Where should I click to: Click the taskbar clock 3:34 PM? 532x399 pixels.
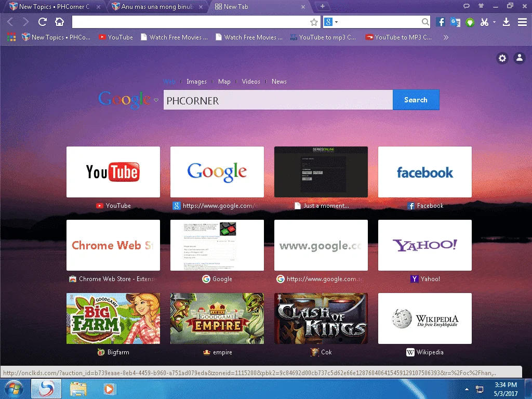point(506,385)
